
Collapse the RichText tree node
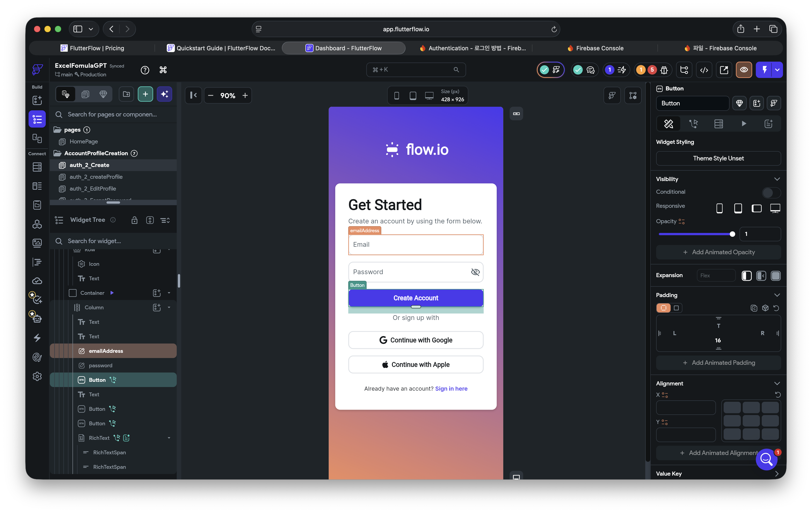[x=169, y=438]
